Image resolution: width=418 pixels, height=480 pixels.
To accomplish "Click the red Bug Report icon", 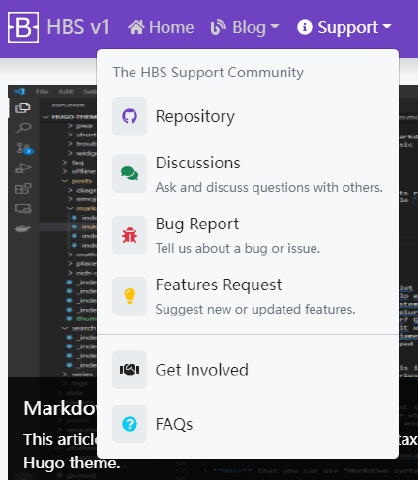I will 129,235.
